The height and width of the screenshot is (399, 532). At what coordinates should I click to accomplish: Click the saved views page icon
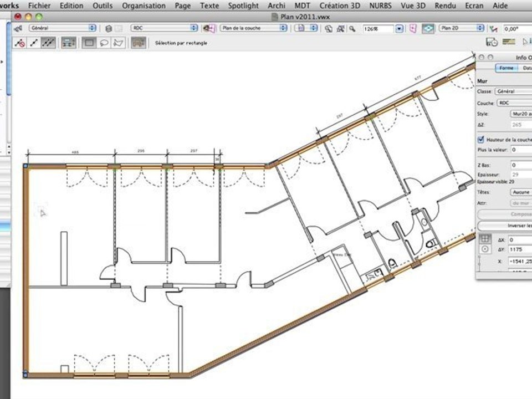tap(301, 28)
